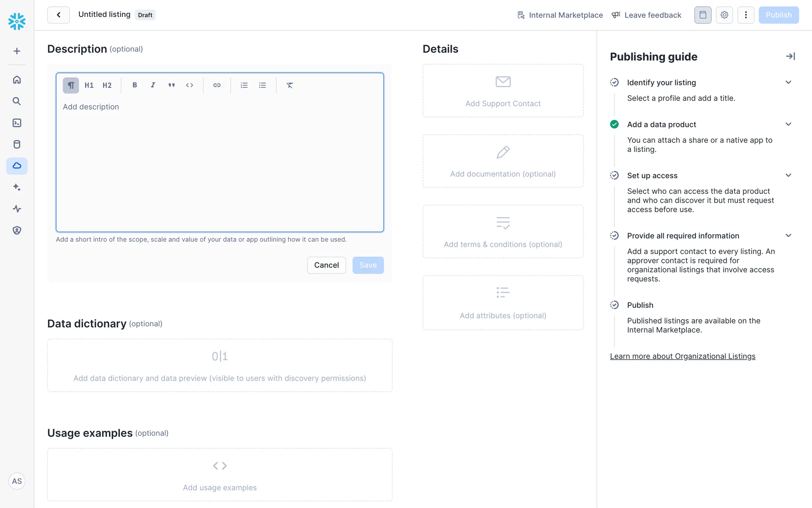Open Data Products in left sidebar
The height and width of the screenshot is (508, 812).
17,166
